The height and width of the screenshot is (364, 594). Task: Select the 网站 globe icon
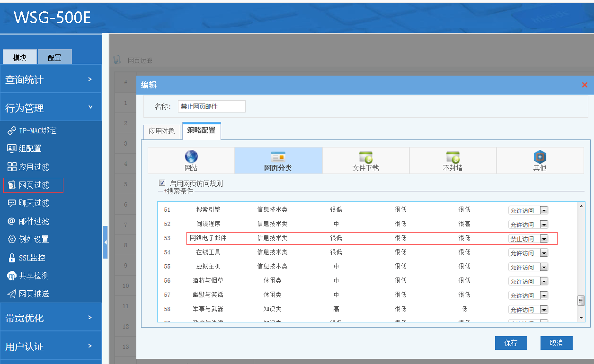(191, 157)
